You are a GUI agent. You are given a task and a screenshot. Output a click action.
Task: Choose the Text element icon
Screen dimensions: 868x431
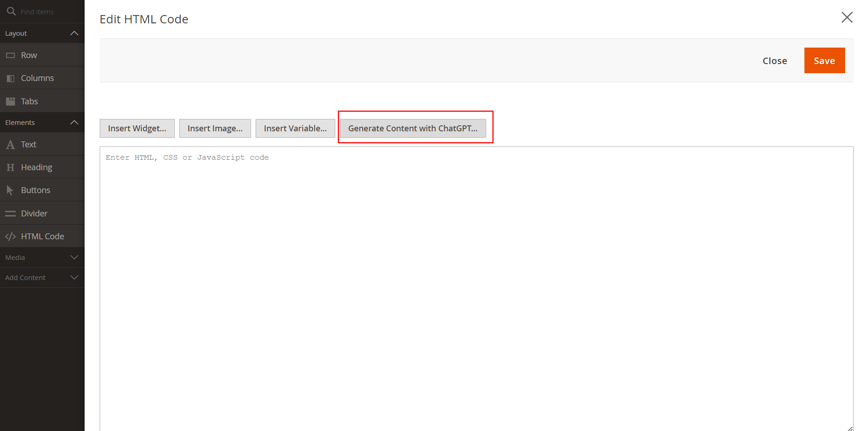click(10, 145)
